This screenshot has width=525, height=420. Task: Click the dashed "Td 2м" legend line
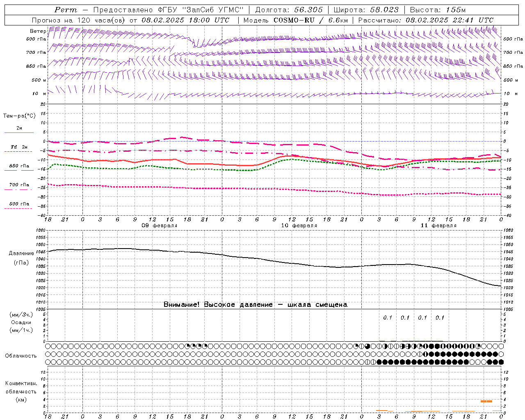pos(18,151)
